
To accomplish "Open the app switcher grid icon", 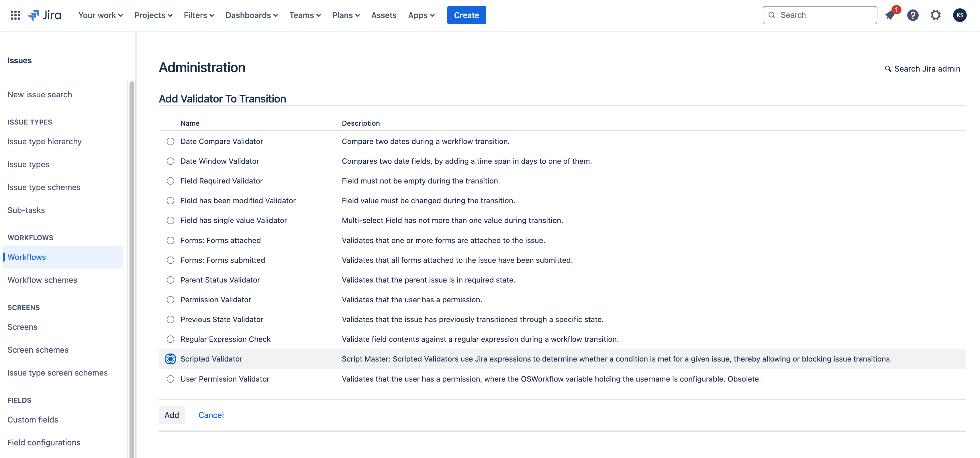I will click(x=15, y=15).
